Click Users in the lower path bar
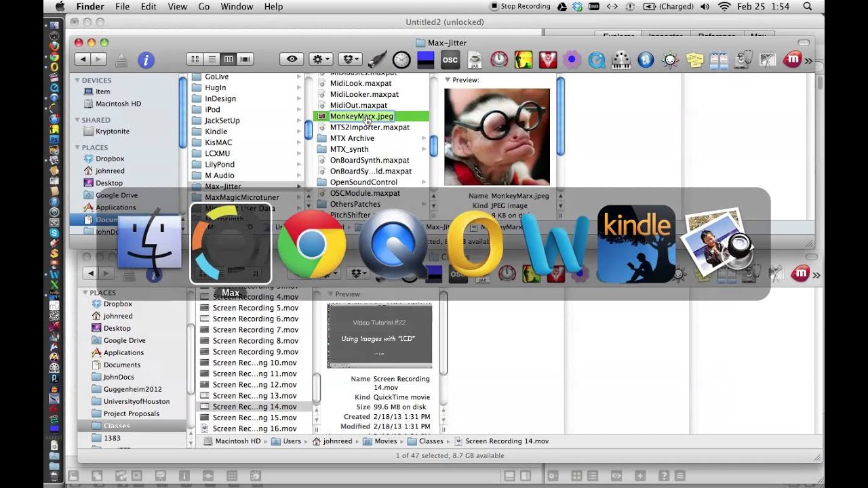Screen dimensions: 868x488 coord(286,441)
